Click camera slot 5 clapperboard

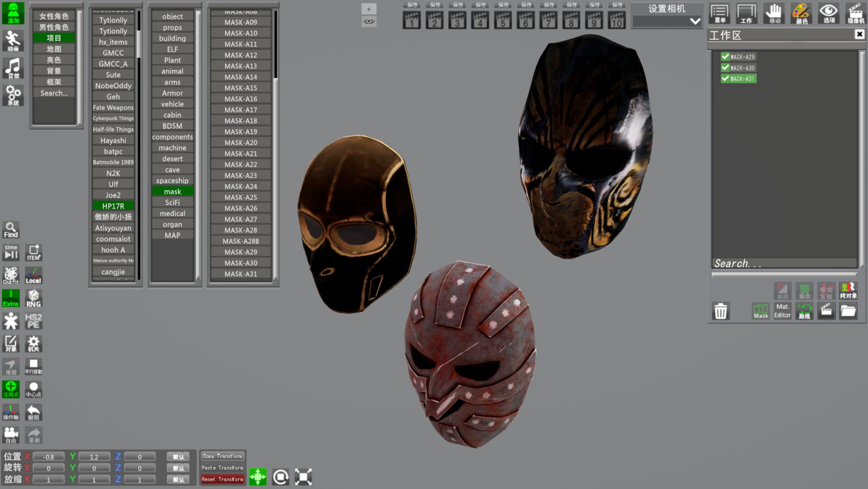pyautogui.click(x=503, y=20)
